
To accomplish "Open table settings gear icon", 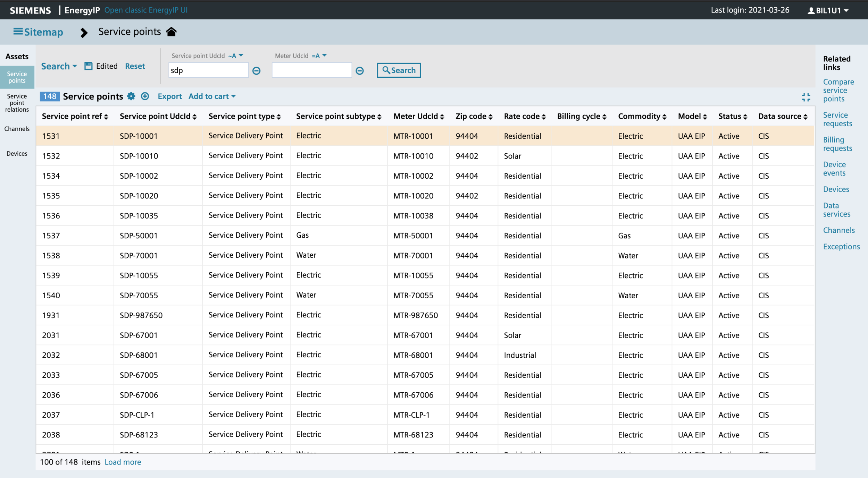I will (x=131, y=96).
